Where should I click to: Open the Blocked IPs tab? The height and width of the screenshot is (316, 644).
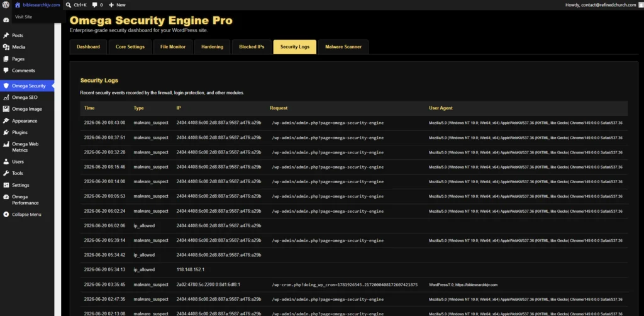click(x=252, y=47)
